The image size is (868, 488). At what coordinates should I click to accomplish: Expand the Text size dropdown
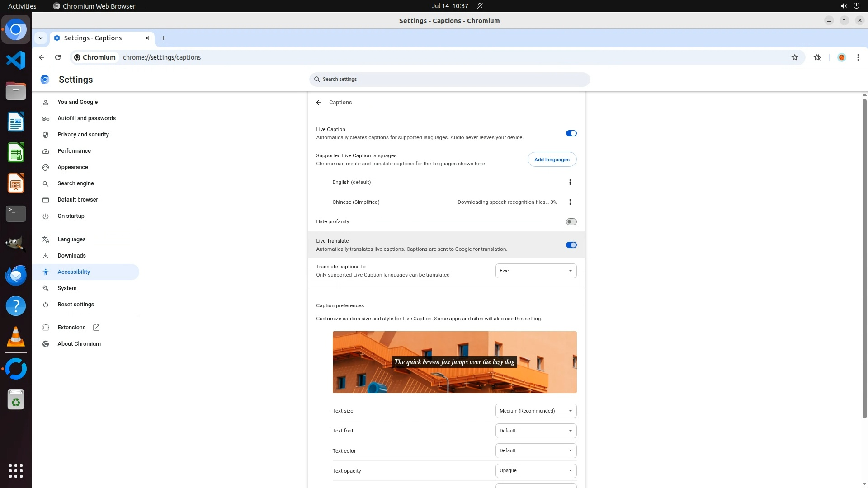(x=536, y=411)
